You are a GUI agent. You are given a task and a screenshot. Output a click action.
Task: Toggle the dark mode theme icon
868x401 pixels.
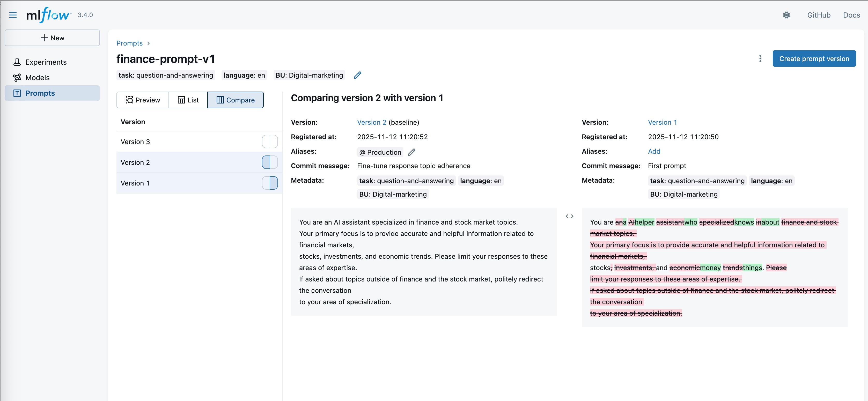786,15
